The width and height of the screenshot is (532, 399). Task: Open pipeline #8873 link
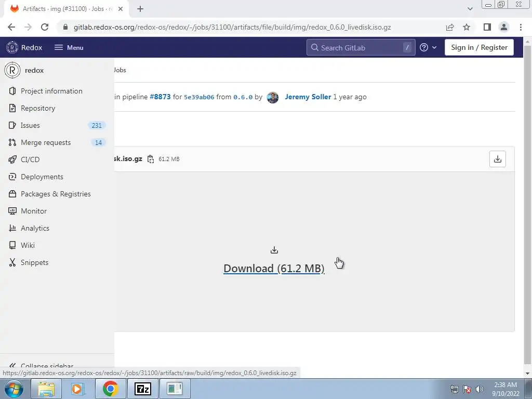160,97
